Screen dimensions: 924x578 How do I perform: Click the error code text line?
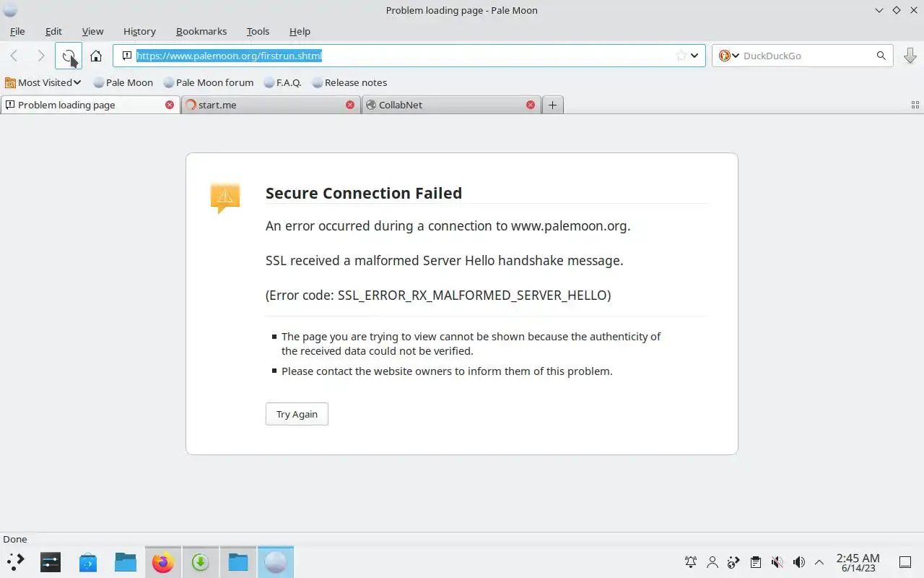(438, 295)
